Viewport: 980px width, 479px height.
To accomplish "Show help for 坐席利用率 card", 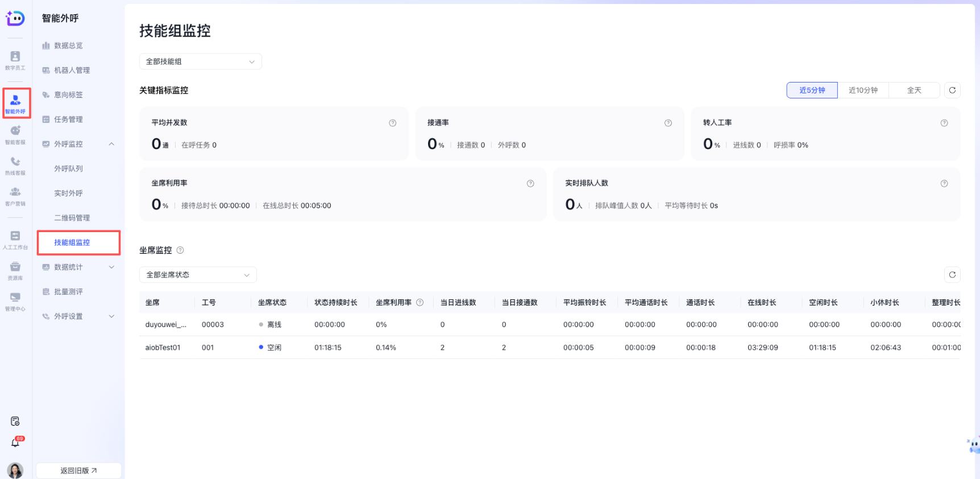I will click(x=530, y=183).
